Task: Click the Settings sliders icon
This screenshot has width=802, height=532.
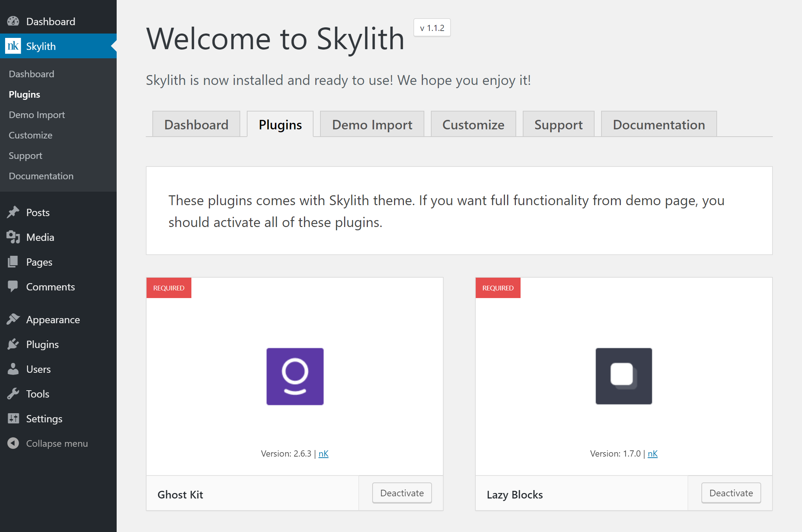Action: point(13,418)
